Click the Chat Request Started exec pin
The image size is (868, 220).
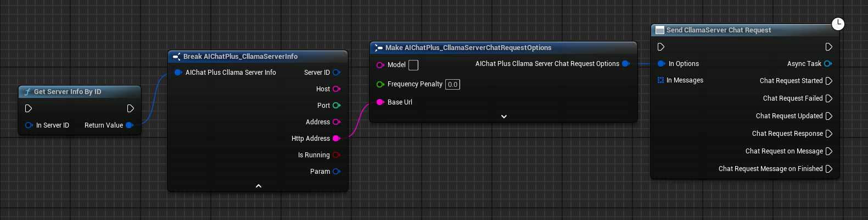(x=829, y=81)
